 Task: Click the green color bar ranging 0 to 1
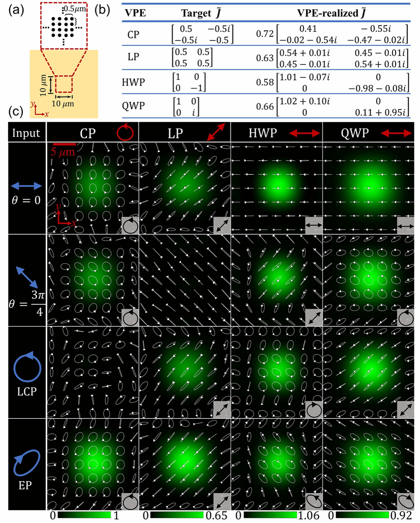pyautogui.click(x=85, y=515)
